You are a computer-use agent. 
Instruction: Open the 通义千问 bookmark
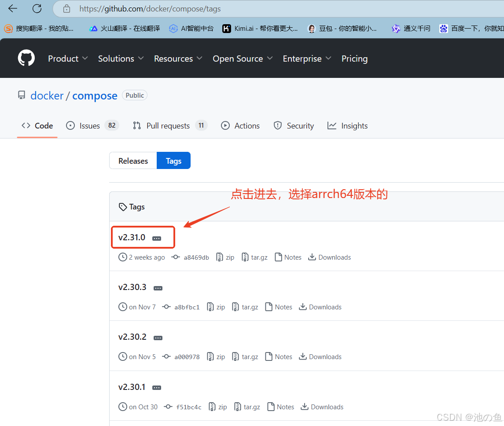[x=411, y=29]
